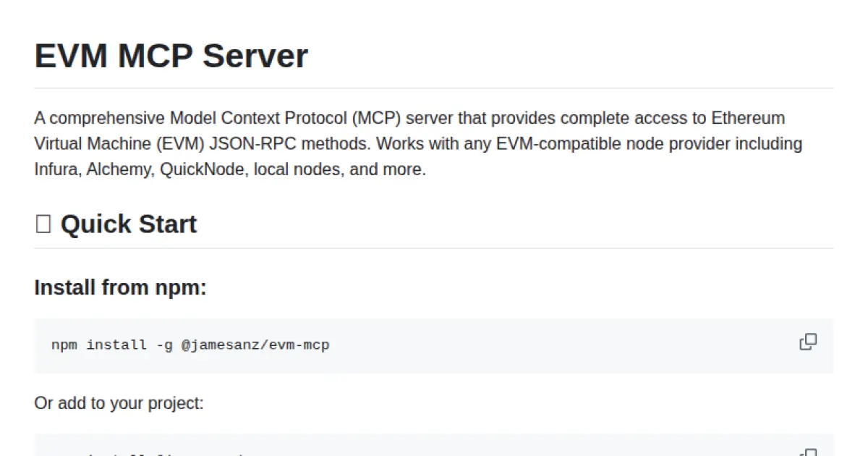Click the copy icon beside npm install -g
Image resolution: width=868 pixels, height=456 pixels.
pos(808,341)
